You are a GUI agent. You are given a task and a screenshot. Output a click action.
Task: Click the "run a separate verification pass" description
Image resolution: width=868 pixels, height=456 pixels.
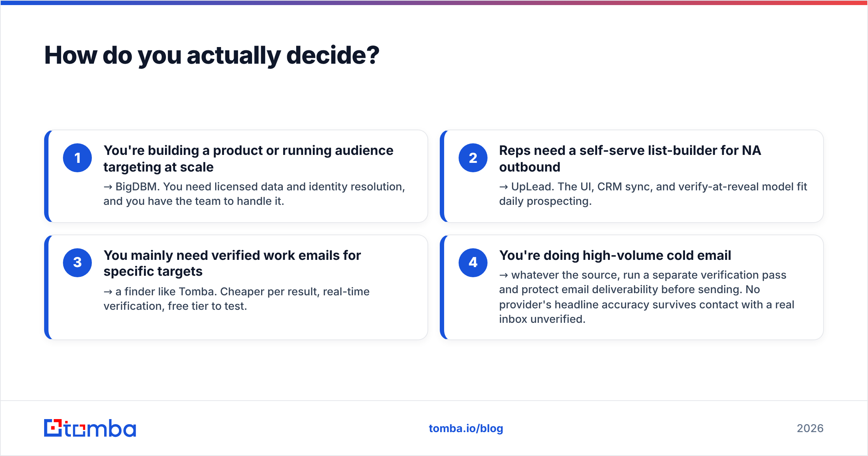[x=647, y=297]
